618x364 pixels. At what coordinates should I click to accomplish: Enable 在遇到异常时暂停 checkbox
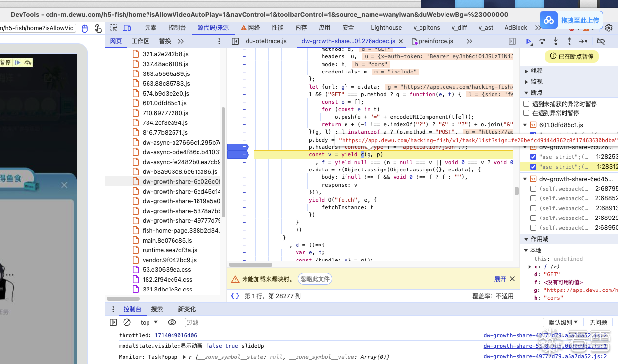pyautogui.click(x=526, y=113)
